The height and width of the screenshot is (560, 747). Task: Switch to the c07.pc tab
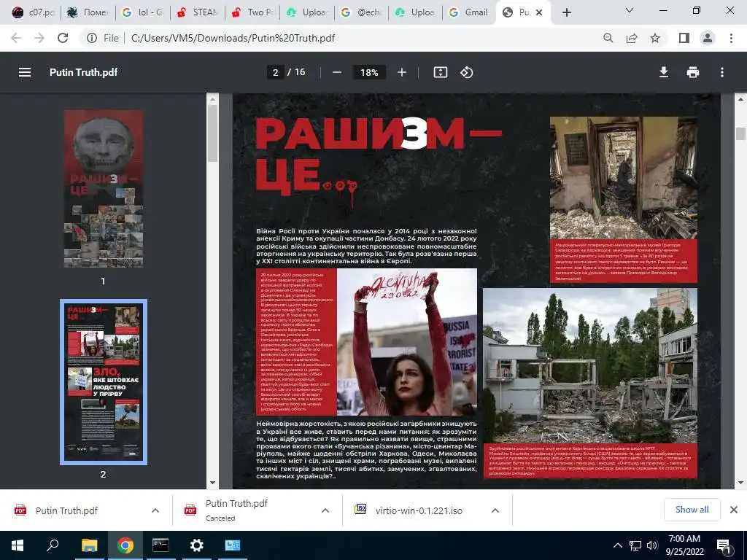coord(32,13)
